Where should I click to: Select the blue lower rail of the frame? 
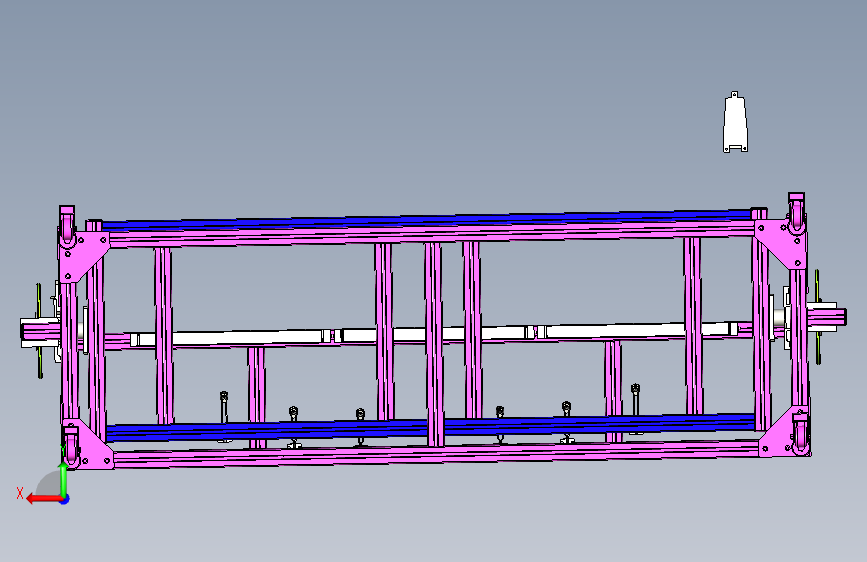430,428
